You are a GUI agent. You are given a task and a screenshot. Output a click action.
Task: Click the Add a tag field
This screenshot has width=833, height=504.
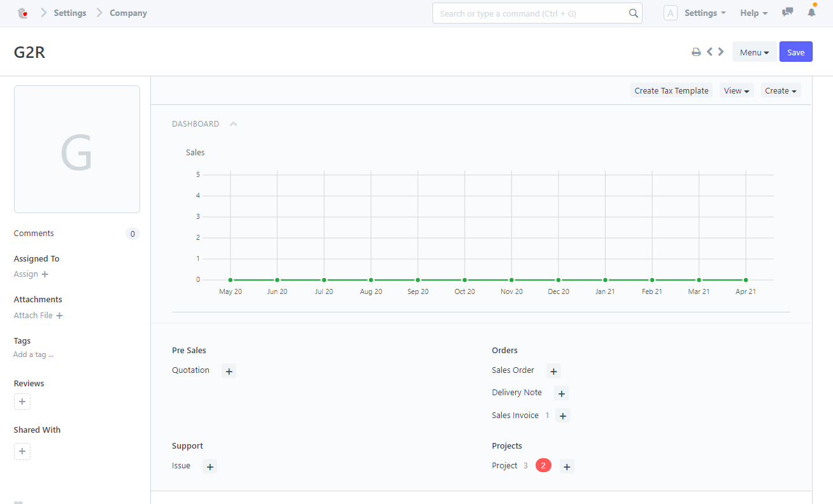pos(34,354)
